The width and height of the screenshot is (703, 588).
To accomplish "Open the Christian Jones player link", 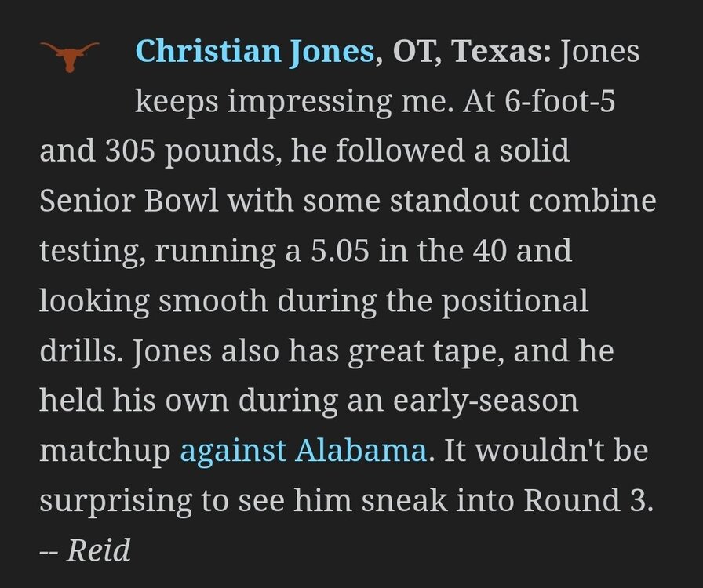I will [x=254, y=52].
